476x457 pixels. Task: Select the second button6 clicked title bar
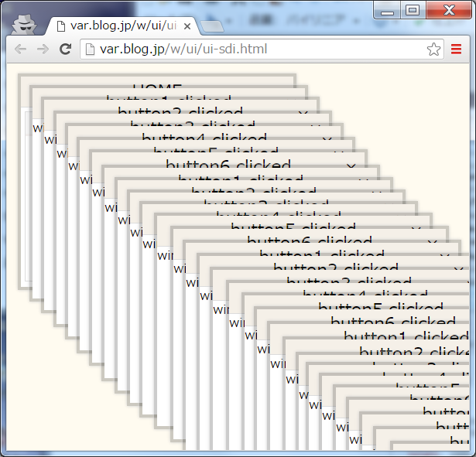coord(310,236)
